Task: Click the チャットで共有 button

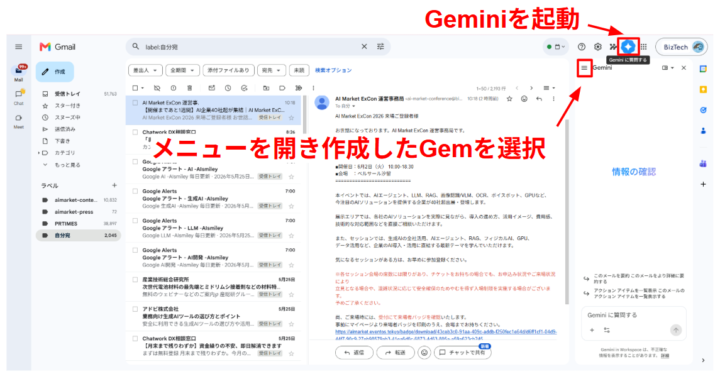Action: click(462, 352)
